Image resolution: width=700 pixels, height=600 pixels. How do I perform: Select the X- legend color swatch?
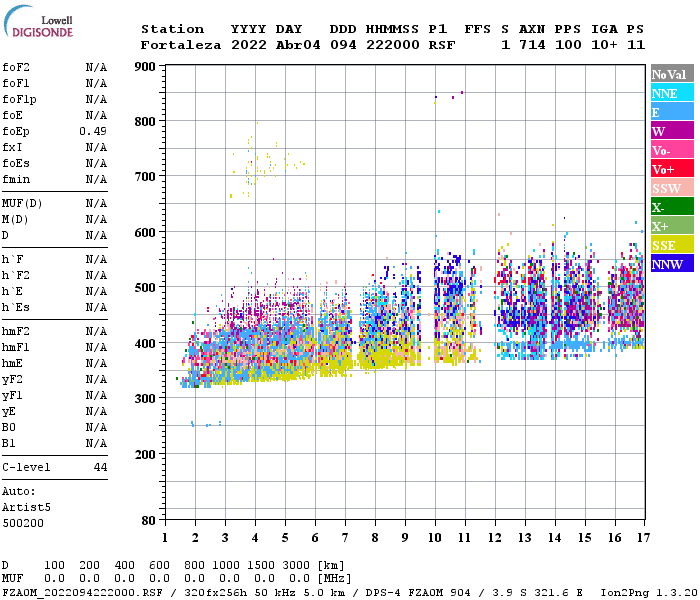672,207
